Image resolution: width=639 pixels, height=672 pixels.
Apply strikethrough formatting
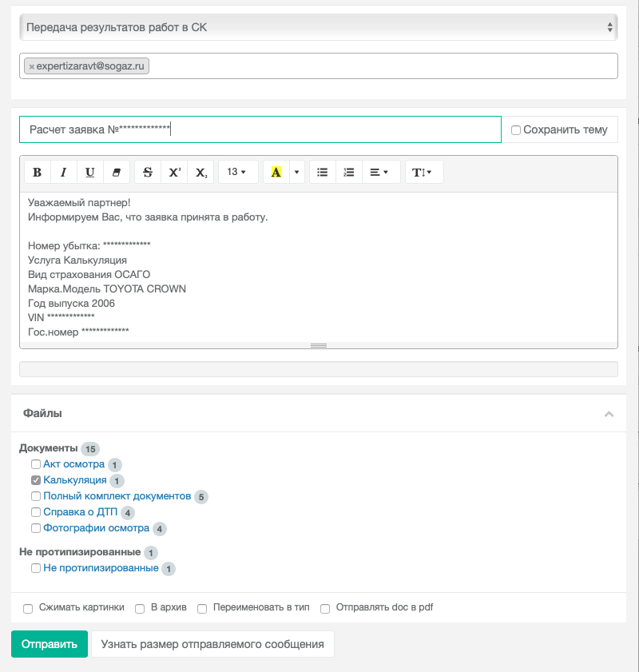click(x=148, y=173)
